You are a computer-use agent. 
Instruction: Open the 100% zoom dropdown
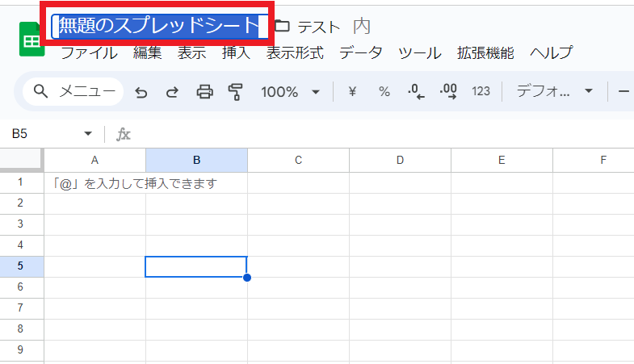tap(290, 92)
